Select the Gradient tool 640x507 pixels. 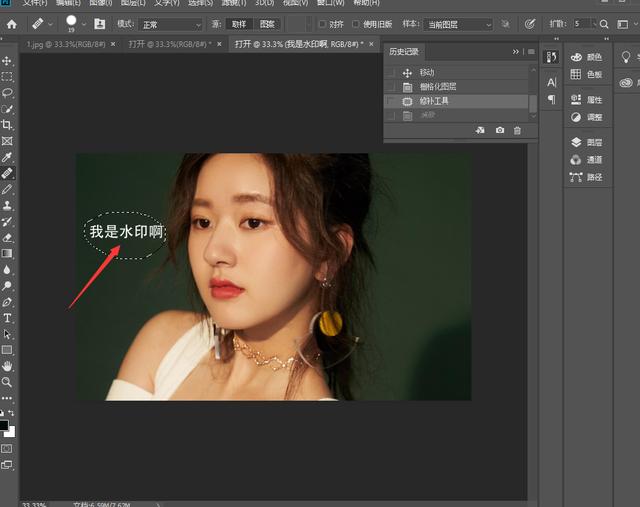click(7, 254)
